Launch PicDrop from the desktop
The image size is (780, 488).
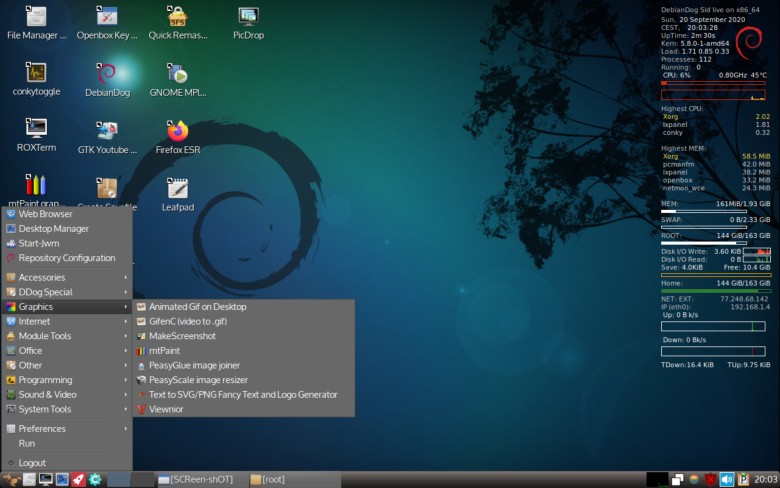coord(248,17)
